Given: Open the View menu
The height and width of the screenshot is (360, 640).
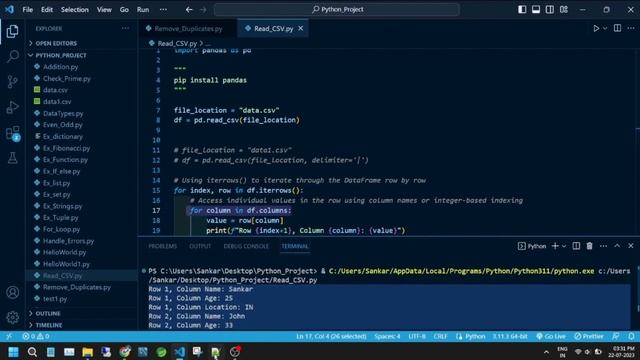Looking at the screenshot, I should click(104, 9).
